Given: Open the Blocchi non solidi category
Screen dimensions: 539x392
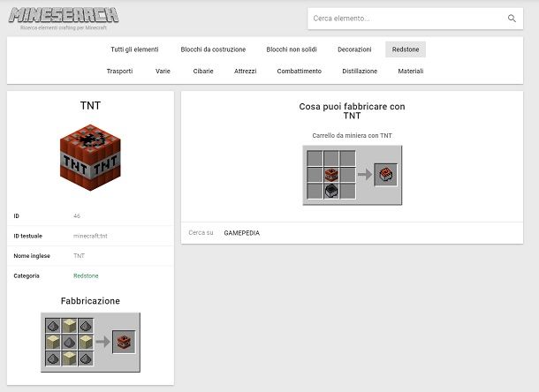Looking at the screenshot, I should 292,49.
